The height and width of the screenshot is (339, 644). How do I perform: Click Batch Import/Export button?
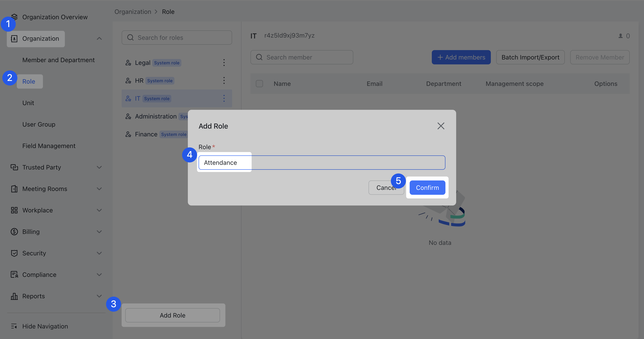pyautogui.click(x=530, y=57)
